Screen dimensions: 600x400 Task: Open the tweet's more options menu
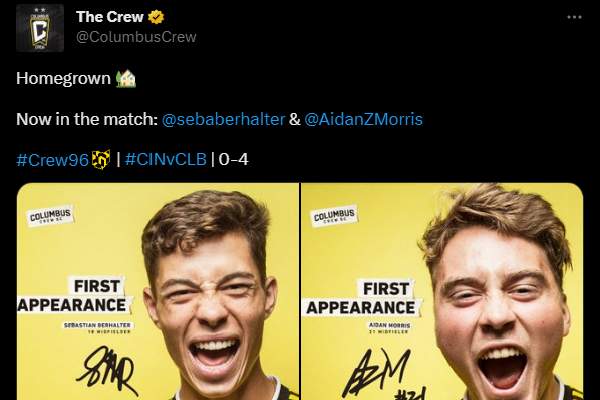coord(573,17)
